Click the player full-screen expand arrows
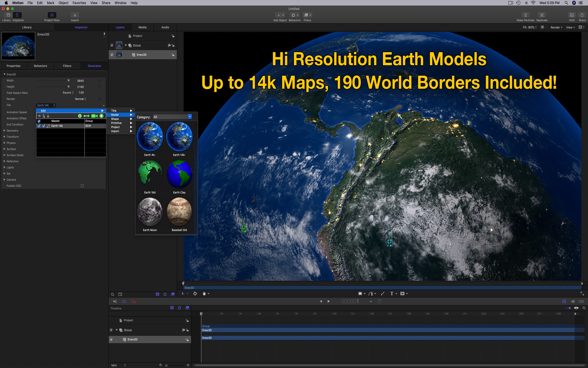 pyautogui.click(x=582, y=294)
